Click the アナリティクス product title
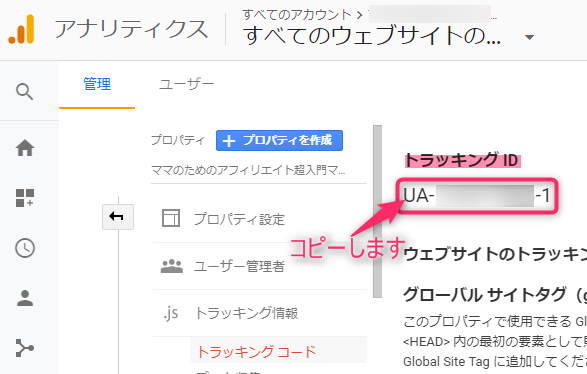 (x=131, y=30)
